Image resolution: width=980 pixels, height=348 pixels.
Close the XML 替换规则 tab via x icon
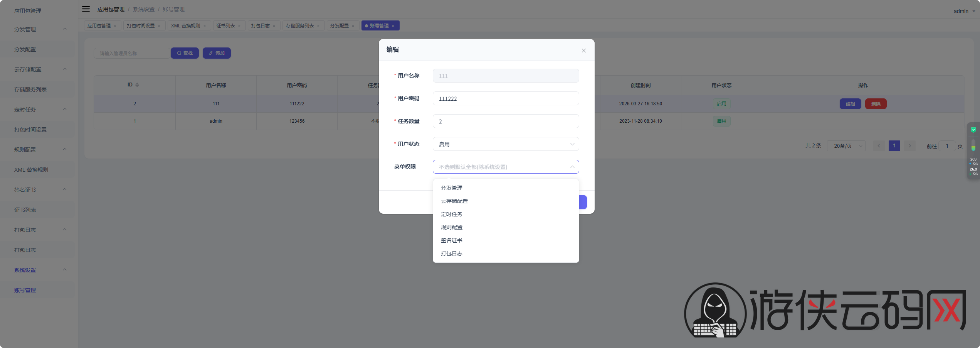[x=205, y=26]
